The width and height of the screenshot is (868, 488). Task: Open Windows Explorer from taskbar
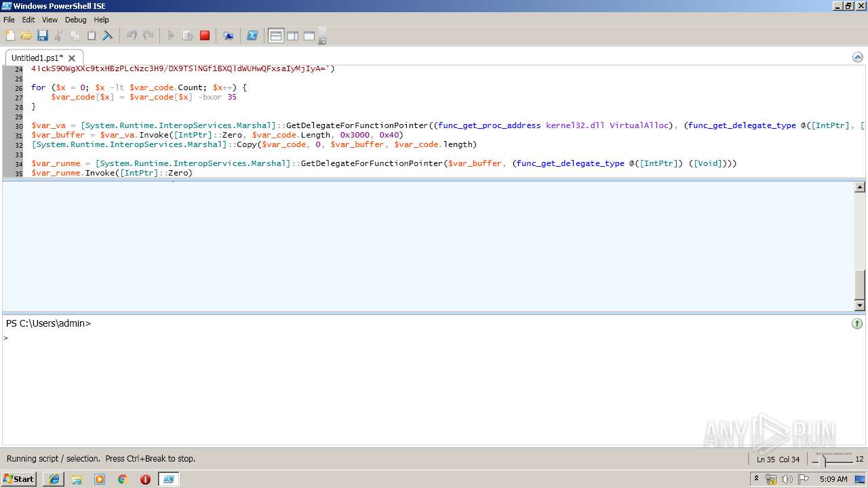coord(77,479)
